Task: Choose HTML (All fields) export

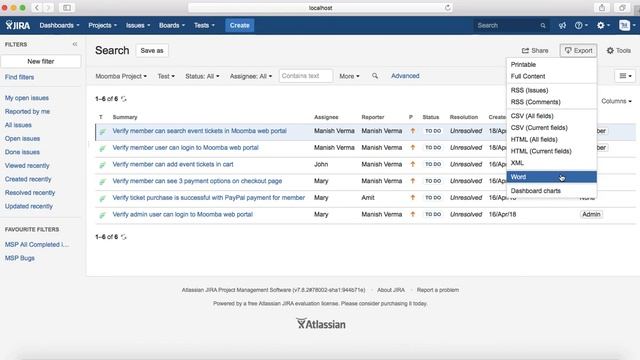Action: (551, 140)
